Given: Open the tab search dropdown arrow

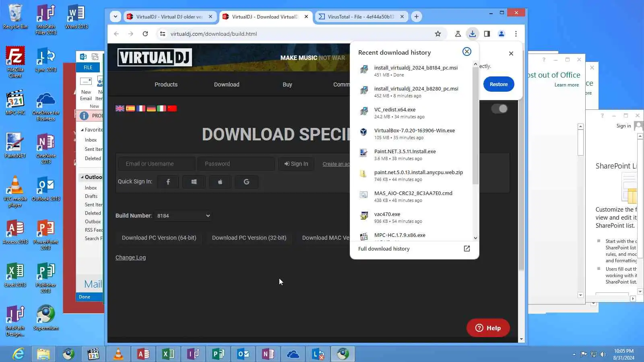Looking at the screenshot, I should pos(116,16).
